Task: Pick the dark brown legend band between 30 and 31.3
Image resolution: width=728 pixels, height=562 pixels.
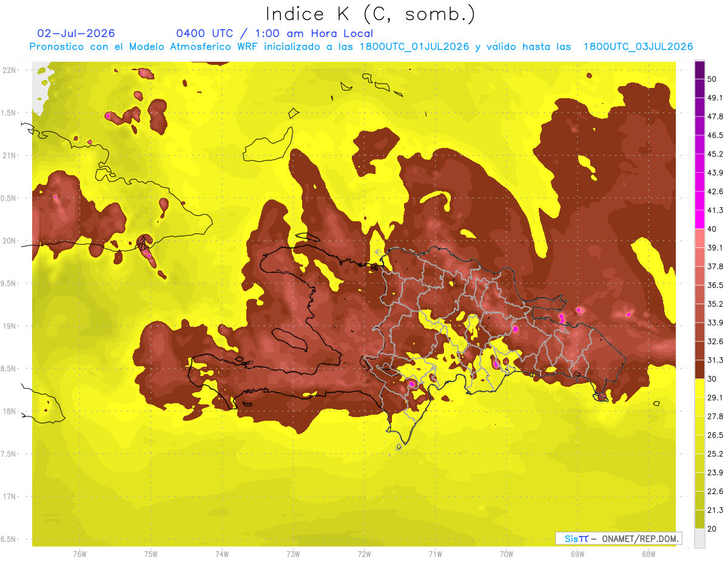Action: (699, 370)
